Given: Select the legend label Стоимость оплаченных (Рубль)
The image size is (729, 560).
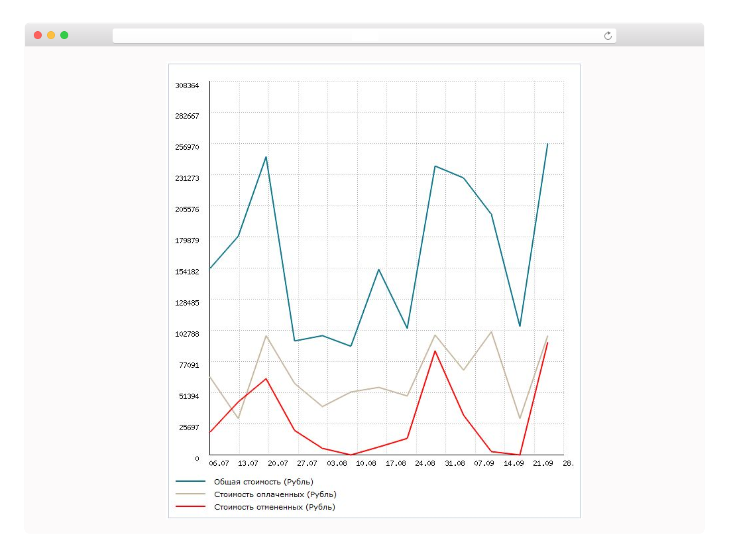Looking at the screenshot, I should (275, 494).
